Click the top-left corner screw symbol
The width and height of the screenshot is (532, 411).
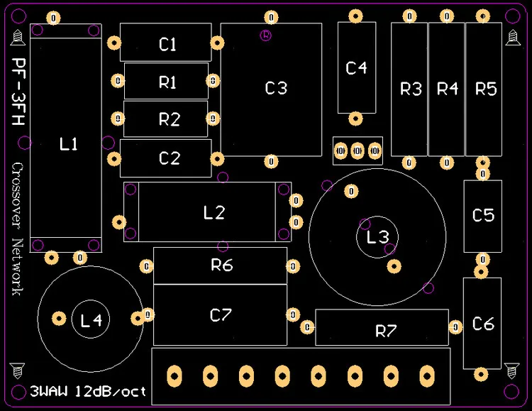coord(18,38)
